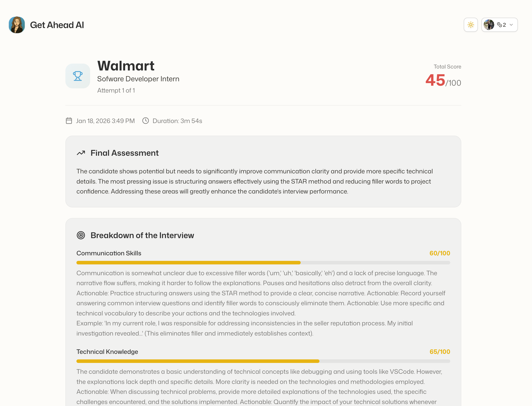The image size is (532, 406).
Task: Select the Breakdown of the Interview heading
Action: (x=142, y=235)
